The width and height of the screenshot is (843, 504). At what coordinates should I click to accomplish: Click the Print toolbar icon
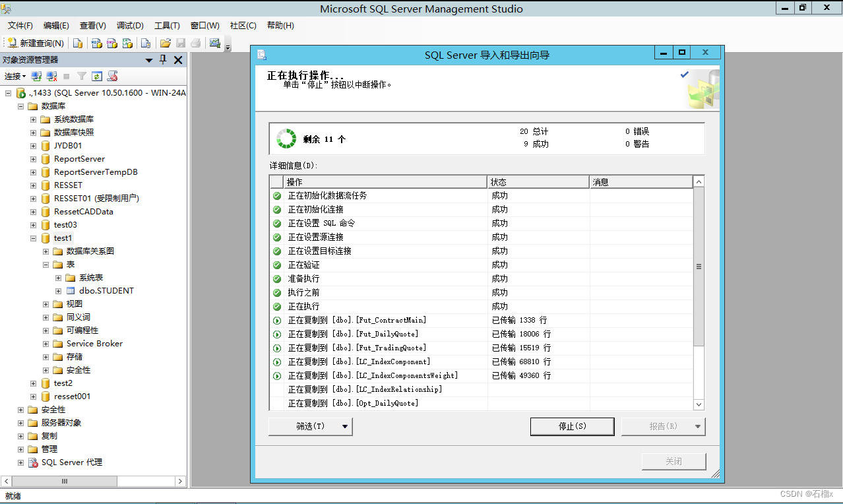195,43
